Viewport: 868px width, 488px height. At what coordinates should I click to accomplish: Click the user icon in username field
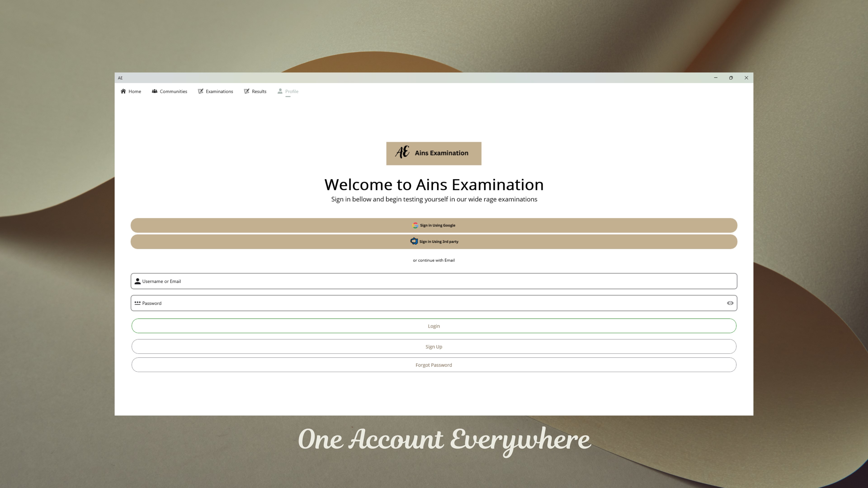[x=137, y=281]
